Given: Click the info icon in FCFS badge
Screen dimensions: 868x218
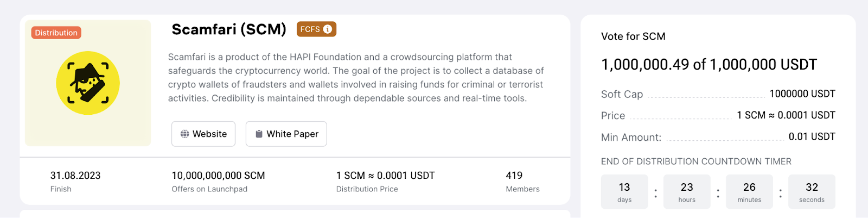Looking at the screenshot, I should tap(328, 29).
